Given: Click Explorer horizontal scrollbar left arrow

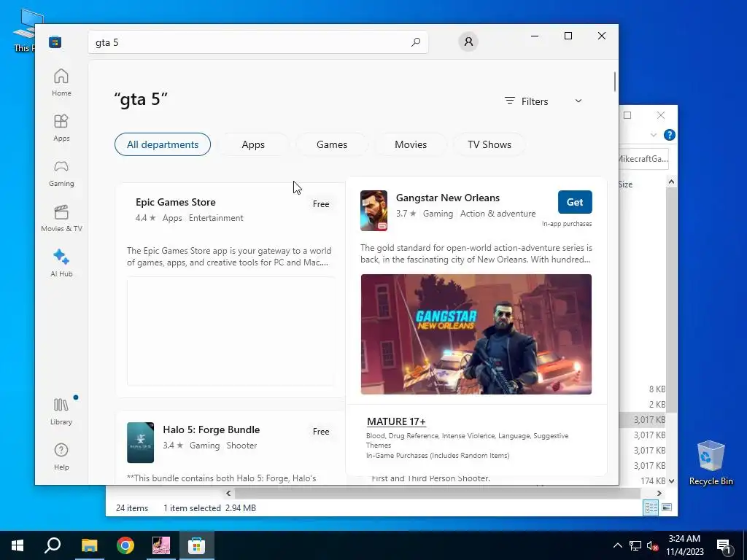Looking at the screenshot, I should (x=228, y=494).
